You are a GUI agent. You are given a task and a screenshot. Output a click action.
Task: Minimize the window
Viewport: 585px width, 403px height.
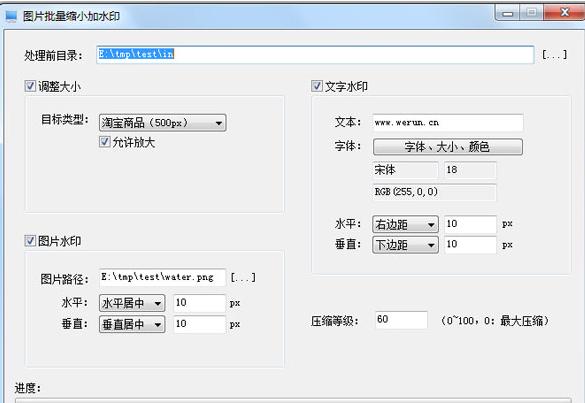tap(507, 13)
